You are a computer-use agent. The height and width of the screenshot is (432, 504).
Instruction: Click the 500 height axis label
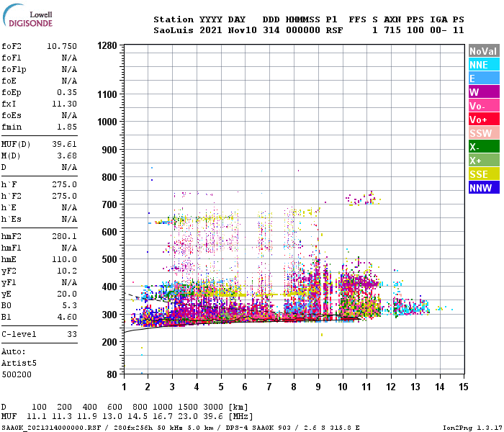(109, 259)
